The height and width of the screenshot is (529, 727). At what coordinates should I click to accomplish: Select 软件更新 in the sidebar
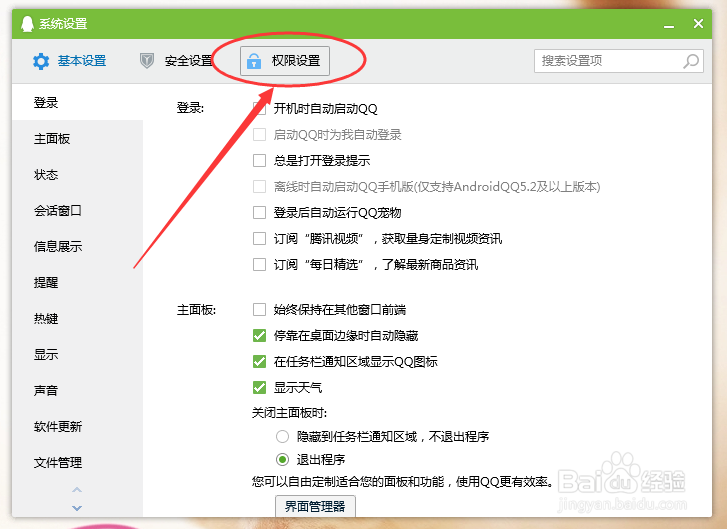pyautogui.click(x=77, y=427)
